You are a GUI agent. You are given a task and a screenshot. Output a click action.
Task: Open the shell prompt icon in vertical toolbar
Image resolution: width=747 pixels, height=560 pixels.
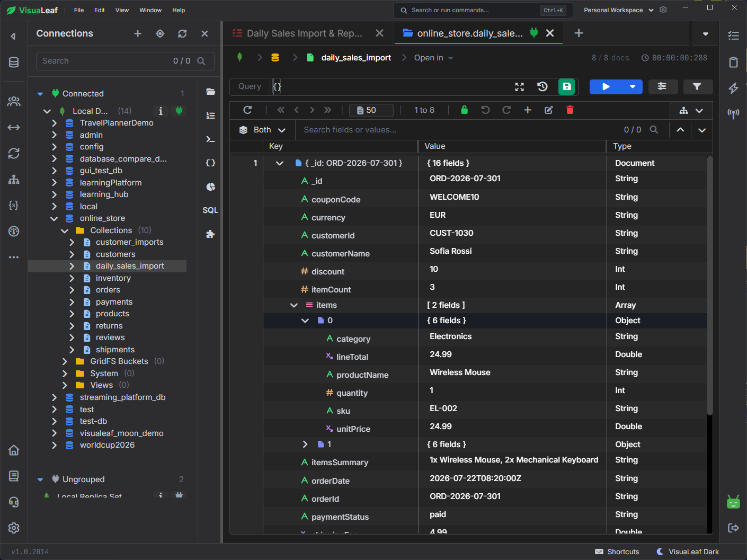pos(210,139)
